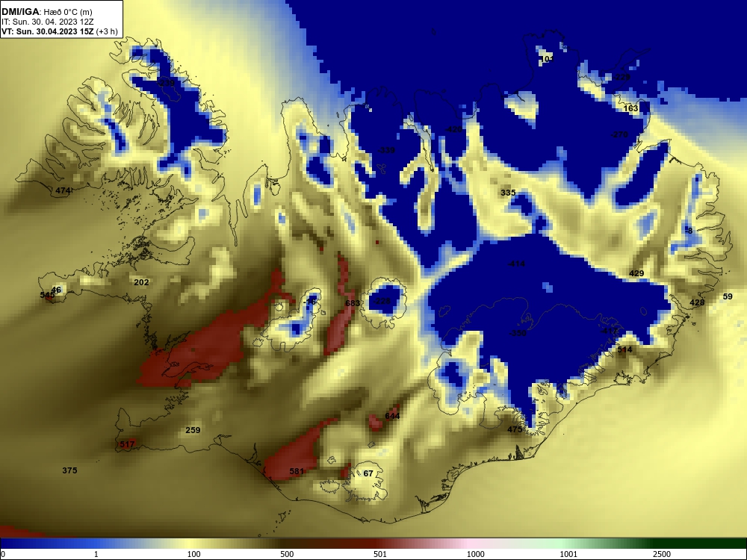Click the 1 label on the color scale
Screen dimensions: 747x560
point(96,554)
